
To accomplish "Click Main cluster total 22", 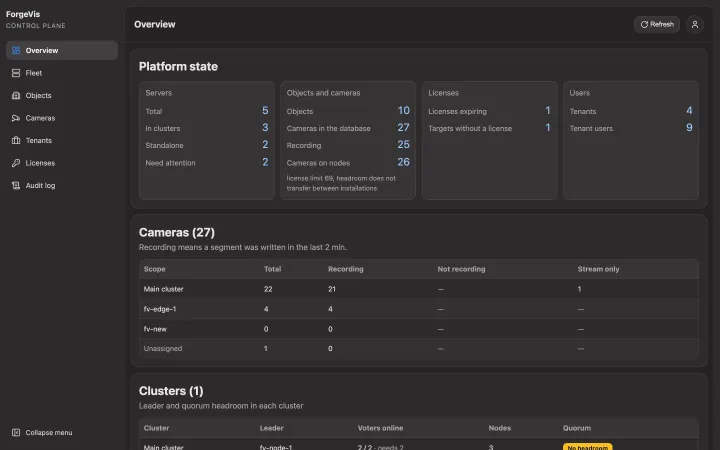I will click(x=268, y=289).
